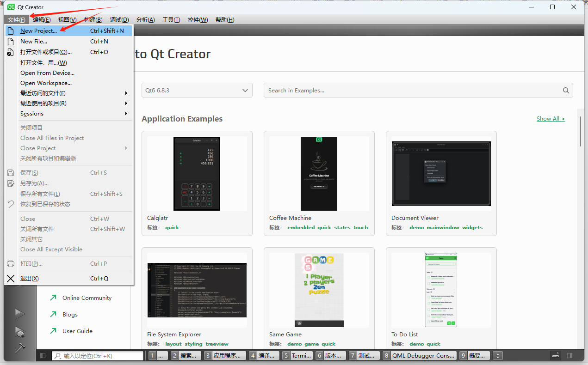The image size is (588, 365).
Task: Choose New File... menu entry
Action: pyautogui.click(x=68, y=41)
